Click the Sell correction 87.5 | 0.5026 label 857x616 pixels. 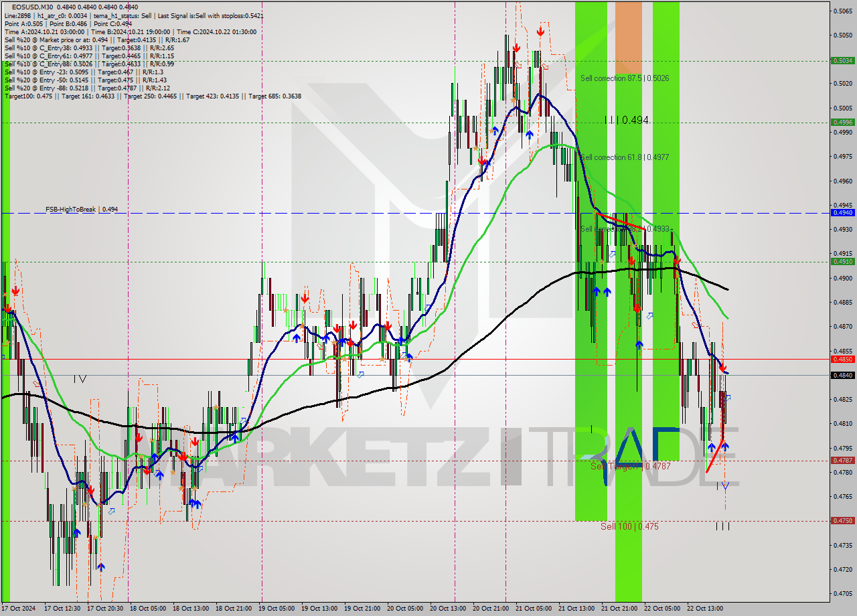pos(625,78)
